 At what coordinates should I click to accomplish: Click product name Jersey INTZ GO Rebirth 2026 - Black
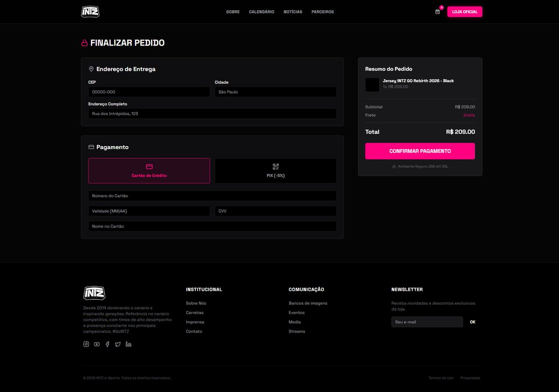(x=418, y=81)
